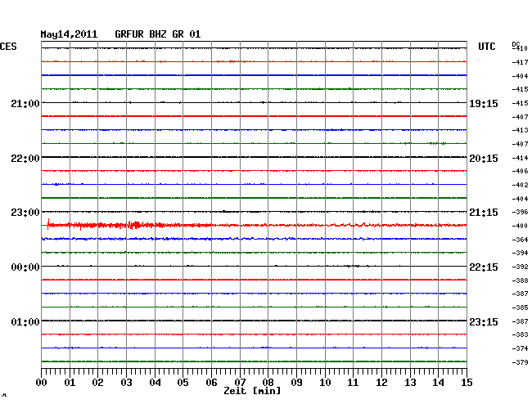532x404 pixels.
Task: Select DC offset value -385
Action: click(x=520, y=307)
